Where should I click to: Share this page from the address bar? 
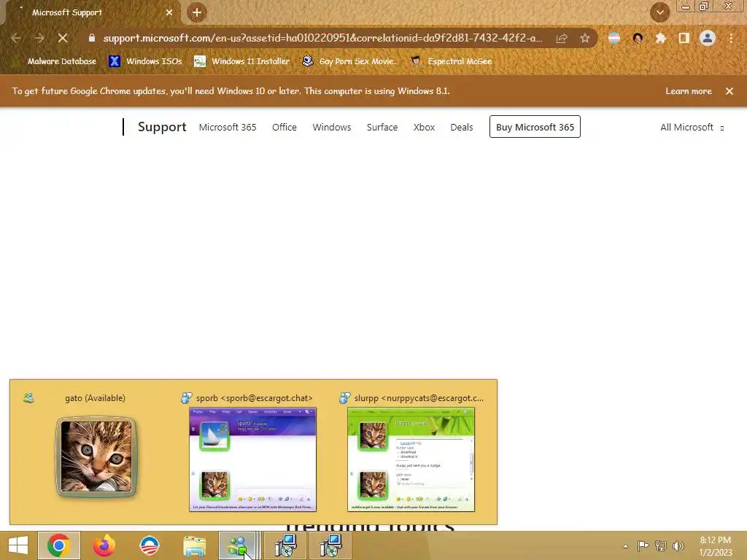point(562,38)
